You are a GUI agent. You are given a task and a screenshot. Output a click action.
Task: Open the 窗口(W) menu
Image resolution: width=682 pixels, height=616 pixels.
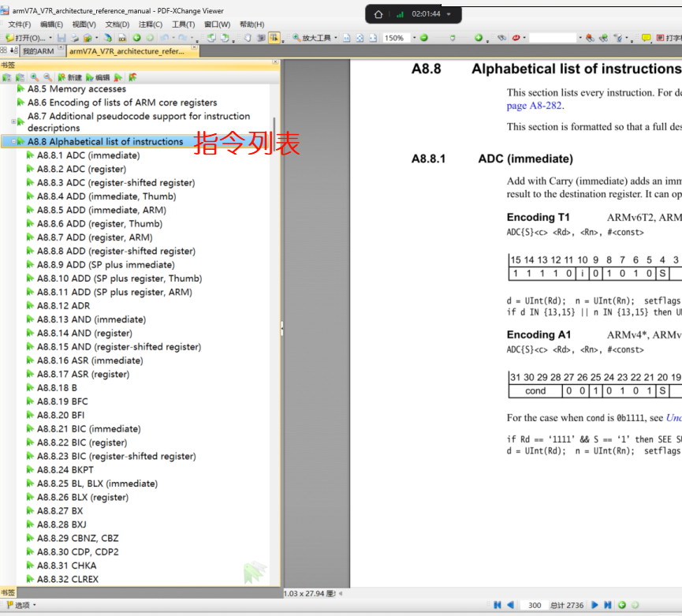click(x=217, y=24)
